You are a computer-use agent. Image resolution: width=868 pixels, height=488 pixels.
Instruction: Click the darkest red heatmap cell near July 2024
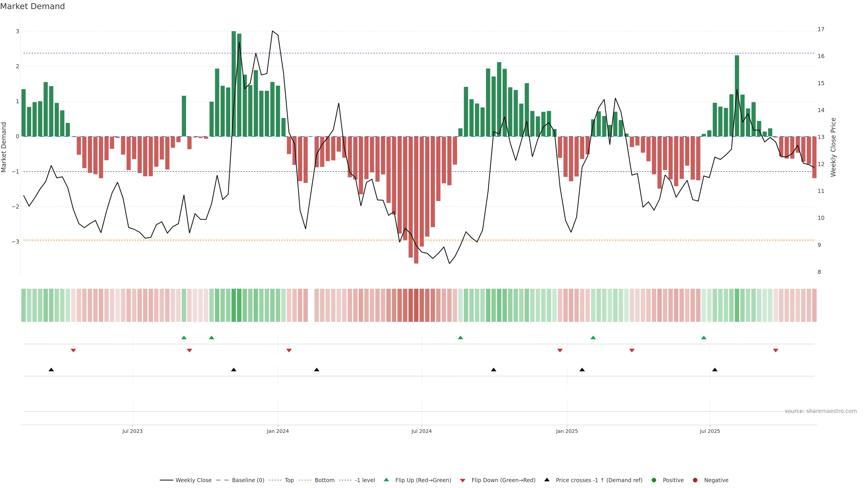click(x=416, y=305)
